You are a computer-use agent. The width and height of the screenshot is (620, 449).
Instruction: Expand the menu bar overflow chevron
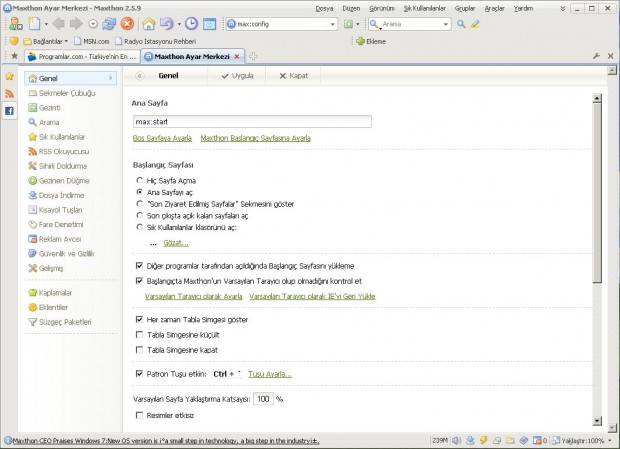pos(562,8)
